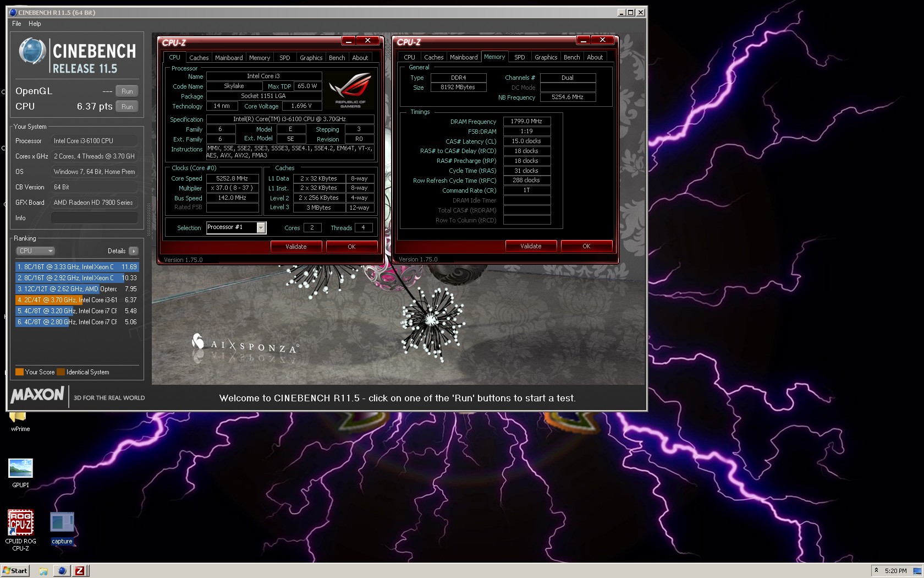Viewport: 924px width, 578px height.
Task: Switch to Cinebench from the taskbar icon
Action: click(62, 571)
